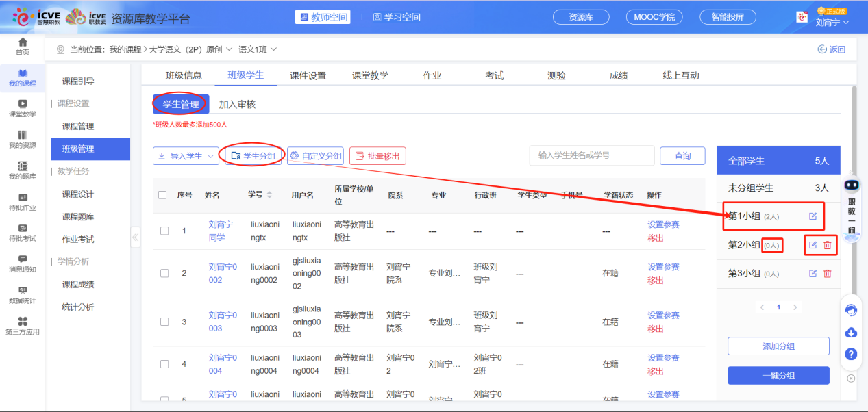Switch to the 成绩 tab
This screenshot has height=412, width=868.
tap(619, 75)
